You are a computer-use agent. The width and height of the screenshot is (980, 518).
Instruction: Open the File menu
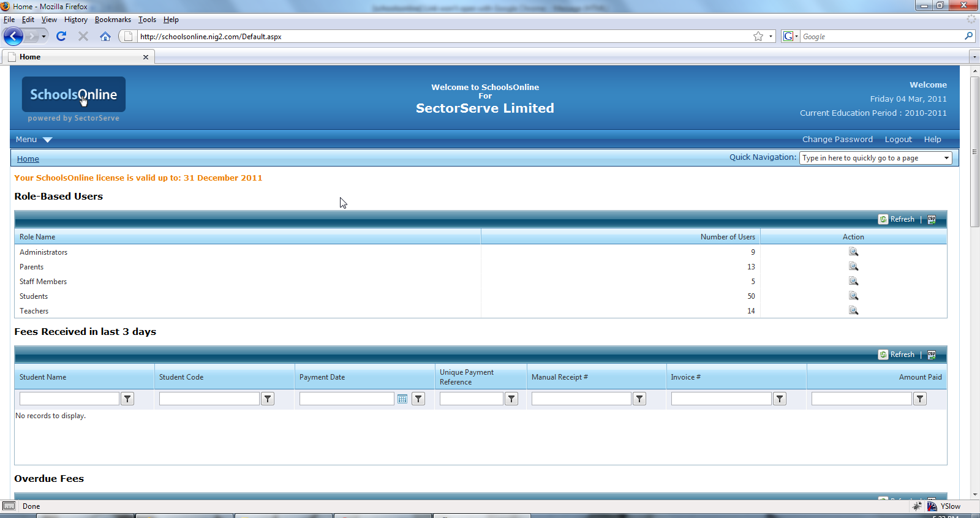pyautogui.click(x=9, y=20)
